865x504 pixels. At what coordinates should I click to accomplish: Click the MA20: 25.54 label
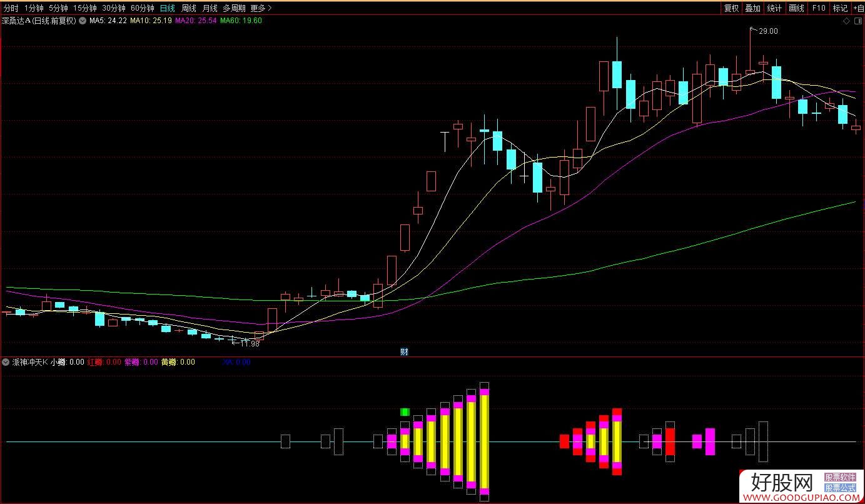[x=196, y=21]
